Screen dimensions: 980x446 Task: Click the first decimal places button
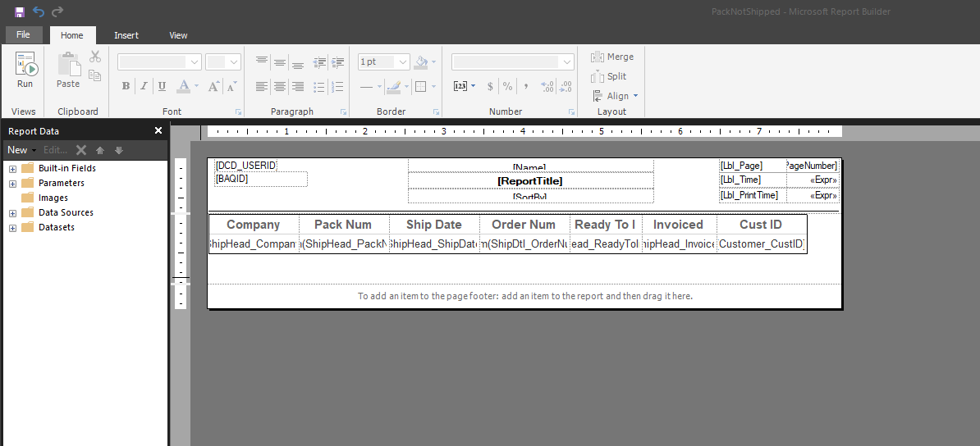tap(547, 86)
